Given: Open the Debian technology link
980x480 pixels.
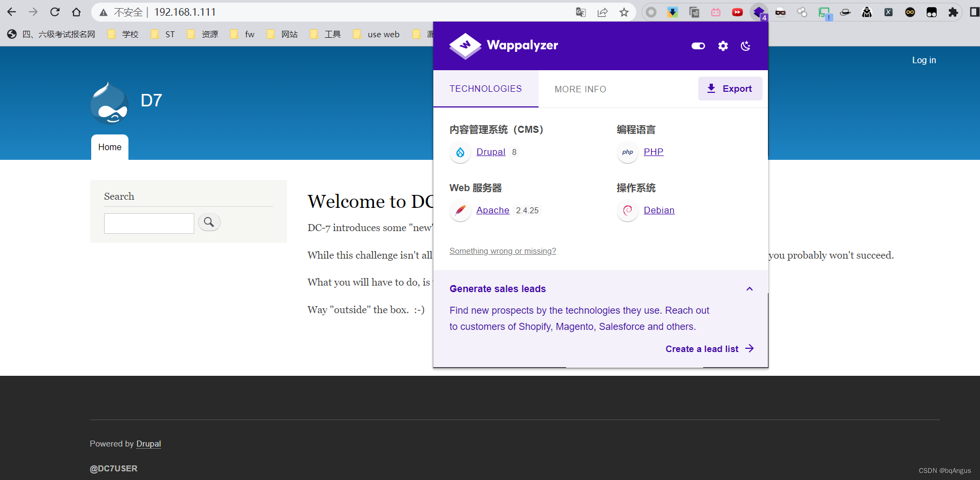Looking at the screenshot, I should [x=659, y=211].
